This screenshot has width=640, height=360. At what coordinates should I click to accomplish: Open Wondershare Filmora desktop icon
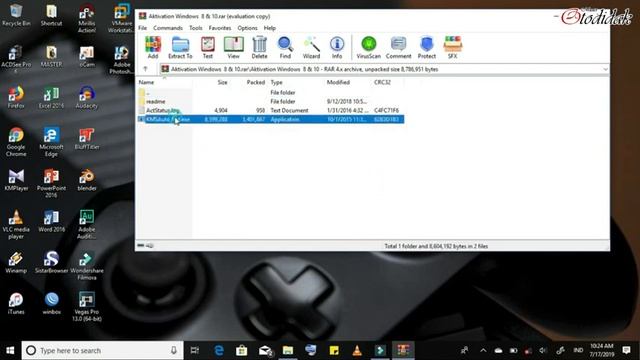coord(87,265)
